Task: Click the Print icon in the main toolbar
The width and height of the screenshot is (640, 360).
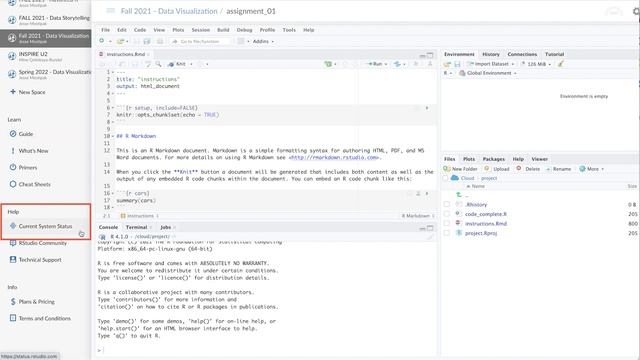Action: click(160, 41)
